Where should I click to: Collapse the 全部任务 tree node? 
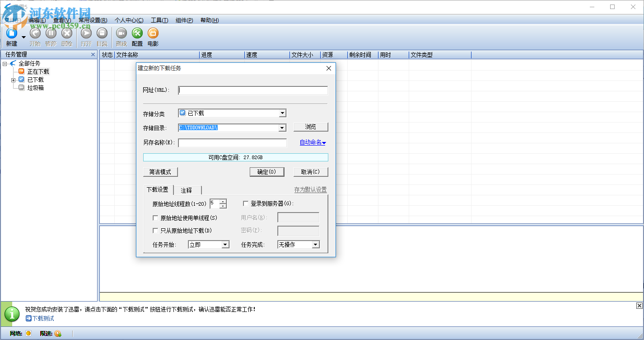5,64
